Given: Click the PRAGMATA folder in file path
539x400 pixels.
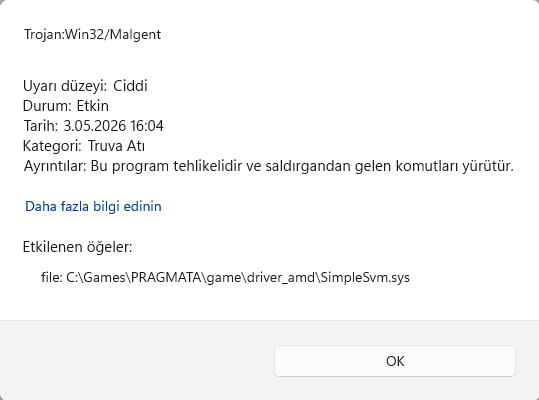Looking at the screenshot, I should [166, 277].
